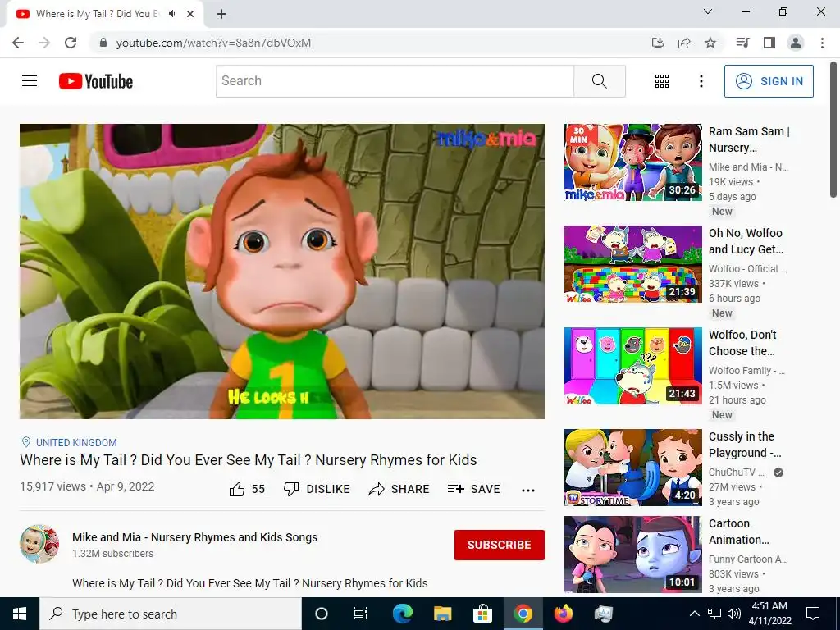Click the address bar URL
Viewport: 840px width, 630px height.
pos(213,43)
